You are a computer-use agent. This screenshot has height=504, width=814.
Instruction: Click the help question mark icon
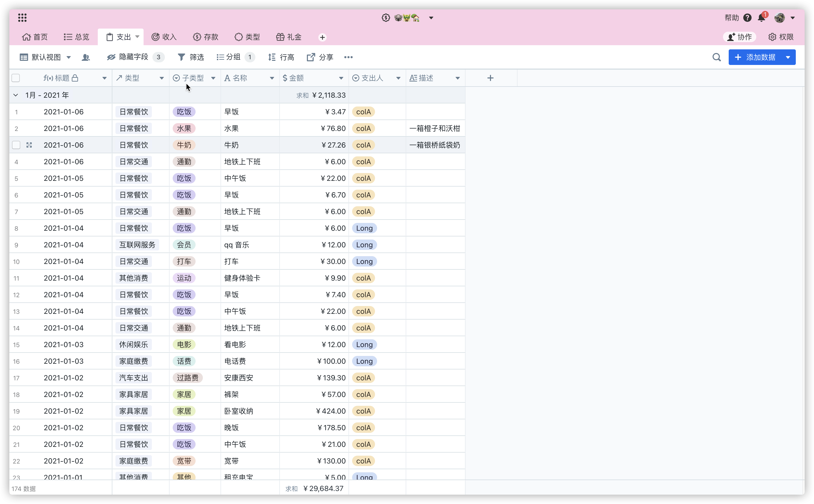[748, 18]
